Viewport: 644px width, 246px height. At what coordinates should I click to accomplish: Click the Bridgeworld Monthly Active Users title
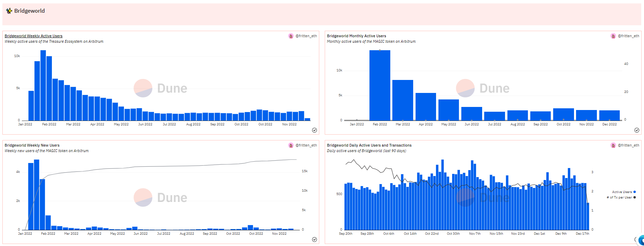coord(356,36)
